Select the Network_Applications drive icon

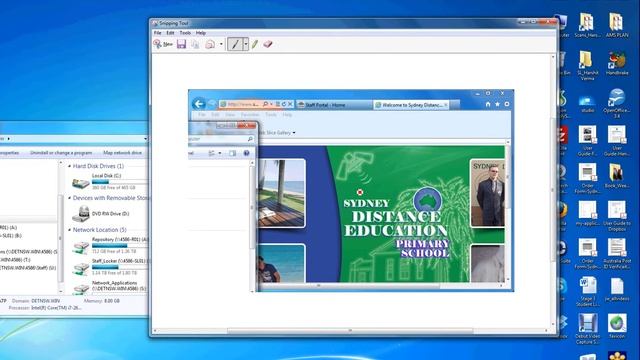(x=80, y=289)
